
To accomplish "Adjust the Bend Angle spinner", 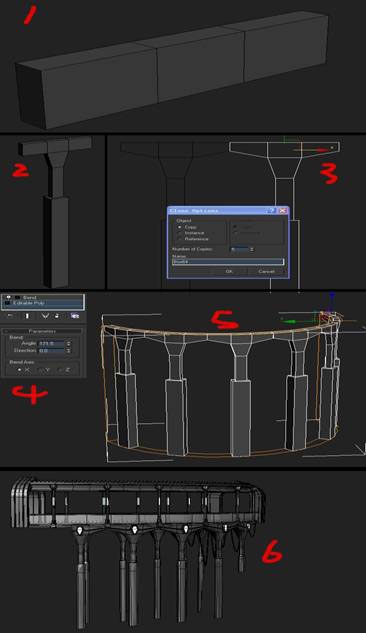I will 68,344.
